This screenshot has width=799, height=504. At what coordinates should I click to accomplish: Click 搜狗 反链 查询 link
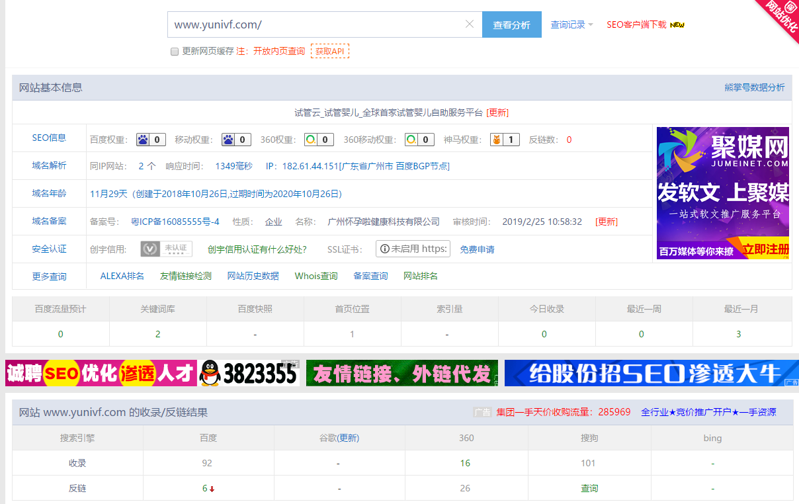(x=589, y=488)
